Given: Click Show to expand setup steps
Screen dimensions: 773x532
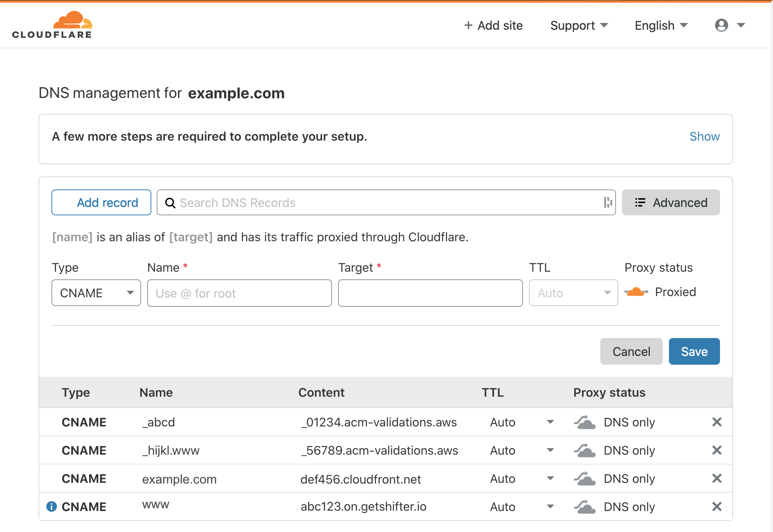Looking at the screenshot, I should (704, 136).
